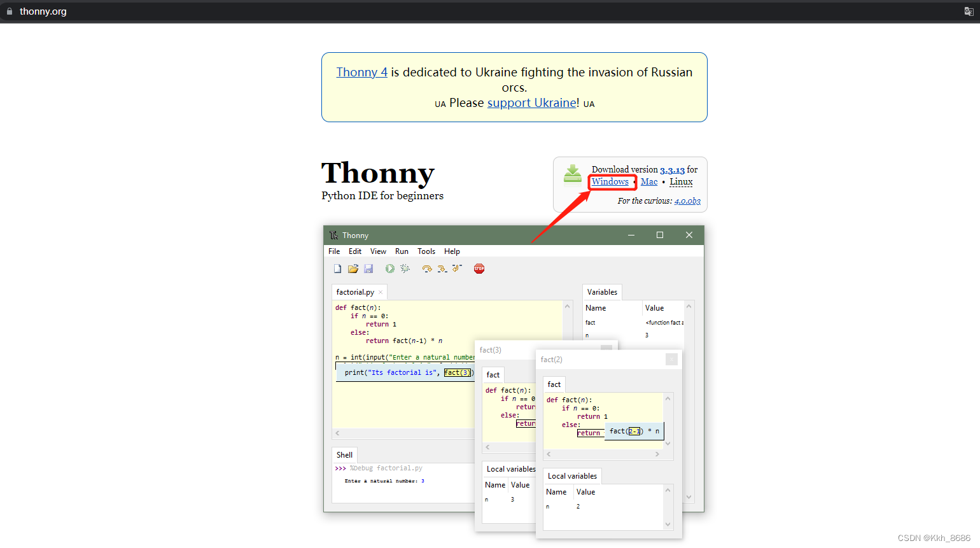Click the value 2 in fact(2) local variables
The image size is (980, 548).
click(x=578, y=507)
